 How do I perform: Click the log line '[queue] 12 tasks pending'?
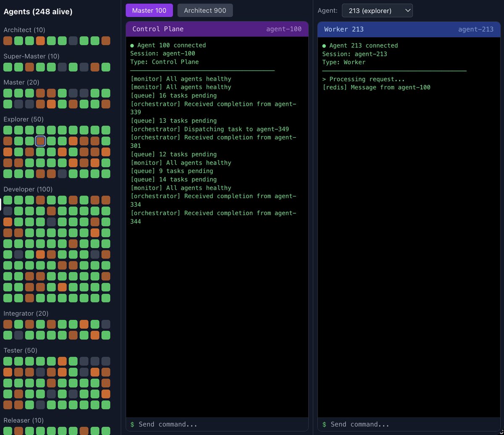click(x=173, y=154)
